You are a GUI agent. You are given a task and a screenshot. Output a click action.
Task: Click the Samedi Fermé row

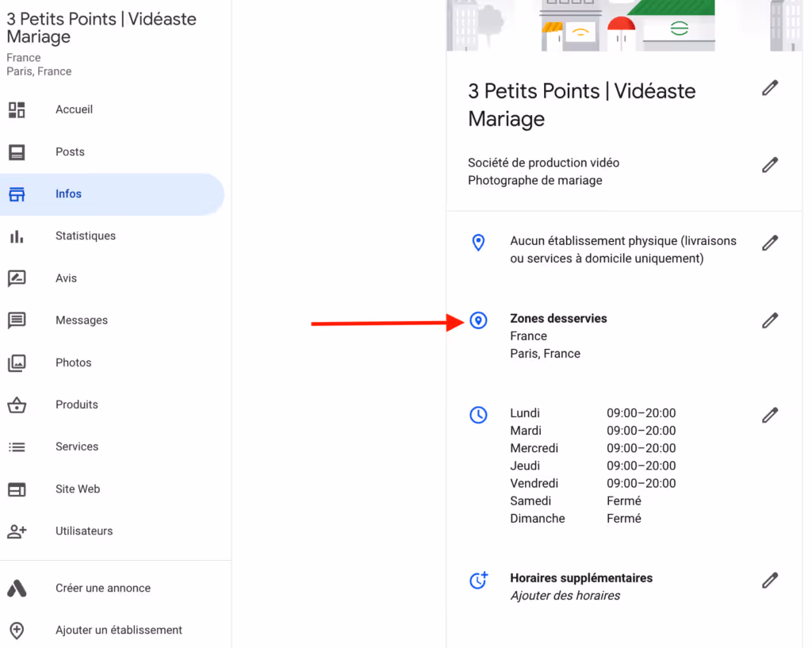point(576,501)
